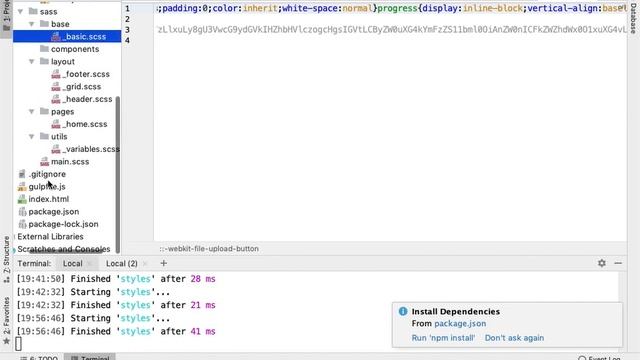Open main.scss file
The image size is (640, 360).
click(70, 162)
